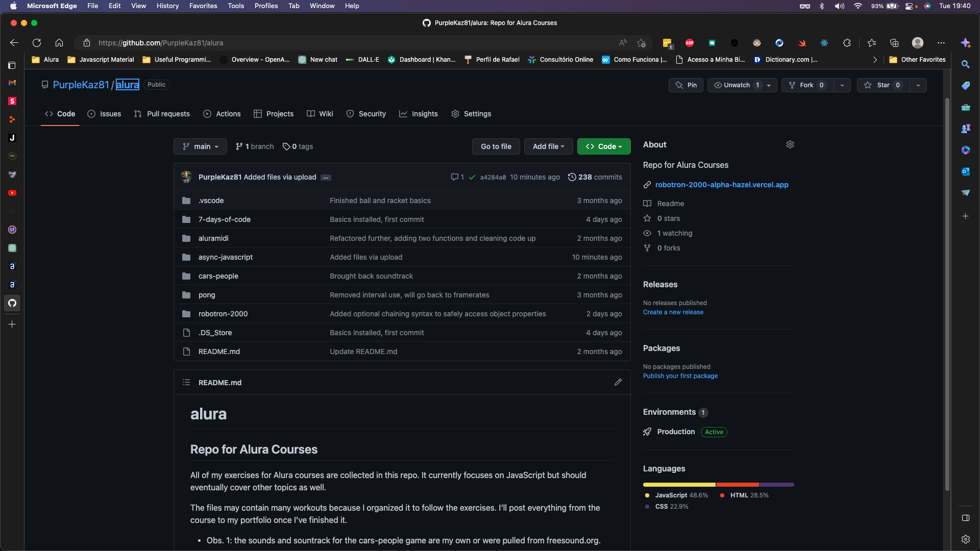Open the Alura favorites folder
The height and width of the screenshot is (551, 980).
[x=45, y=60]
